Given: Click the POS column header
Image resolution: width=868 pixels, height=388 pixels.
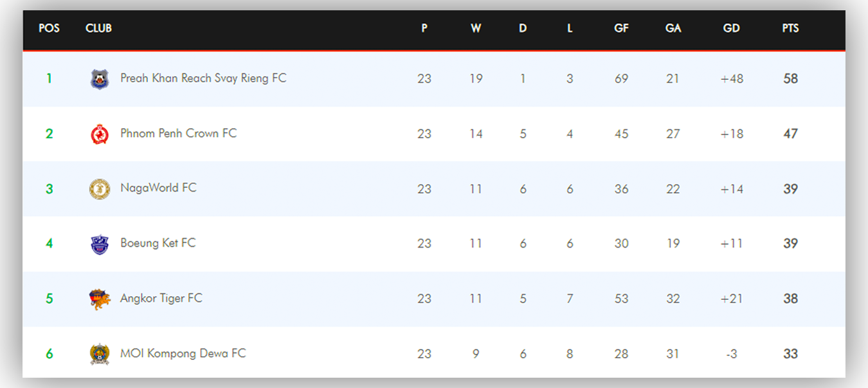Looking at the screenshot, I should pyautogui.click(x=49, y=28).
